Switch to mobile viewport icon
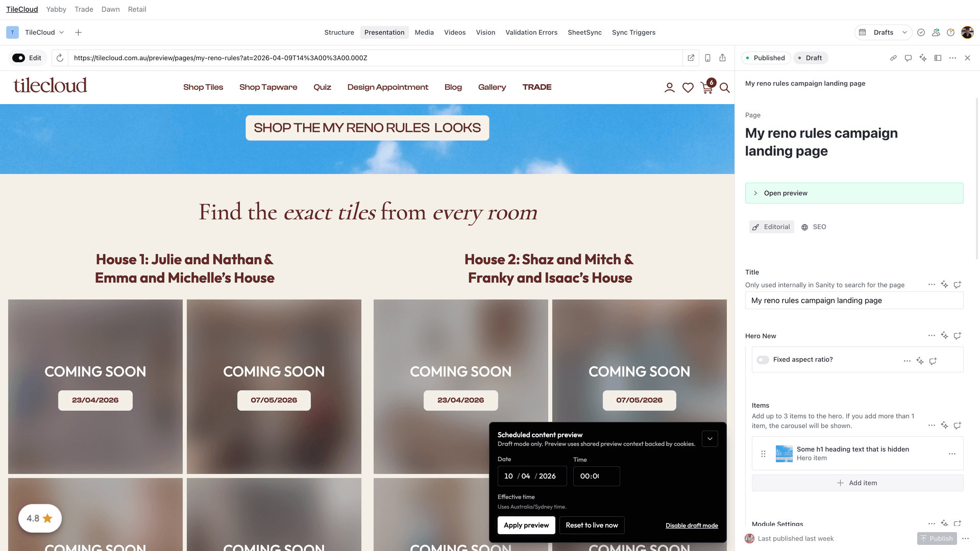This screenshot has height=551, width=980. pos(707,58)
